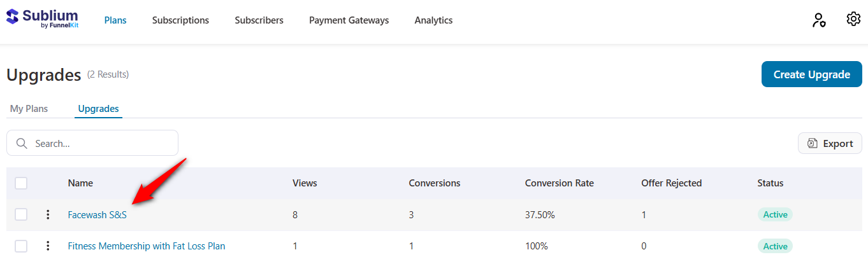Open the Analytics page
This screenshot has height=264, width=868.
pyautogui.click(x=433, y=20)
